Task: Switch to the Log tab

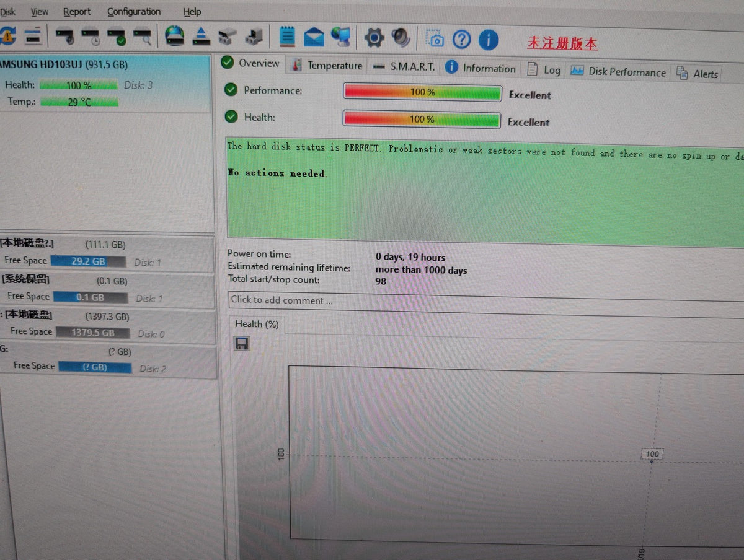Action: [x=544, y=70]
